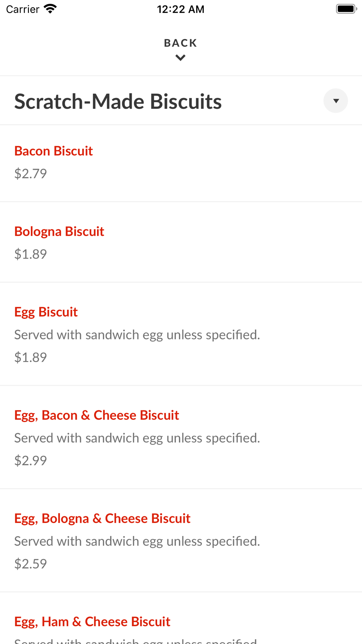The height and width of the screenshot is (644, 362).
Task: Tap Egg, Ham & Cheese Biscuit
Action: click(92, 622)
